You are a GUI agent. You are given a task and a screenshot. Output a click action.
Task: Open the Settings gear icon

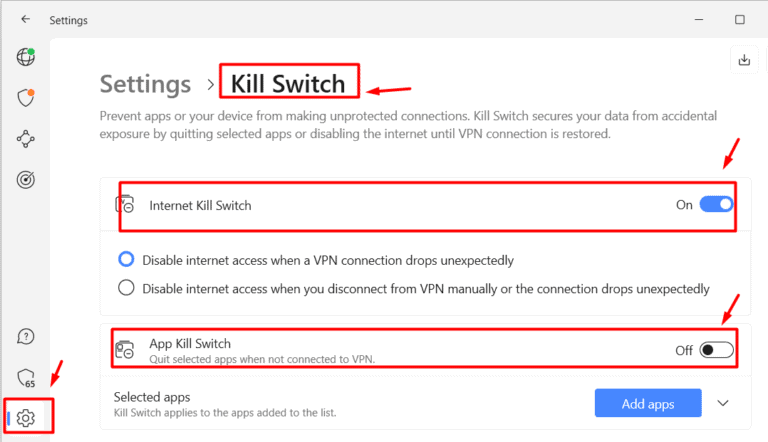[x=26, y=418]
